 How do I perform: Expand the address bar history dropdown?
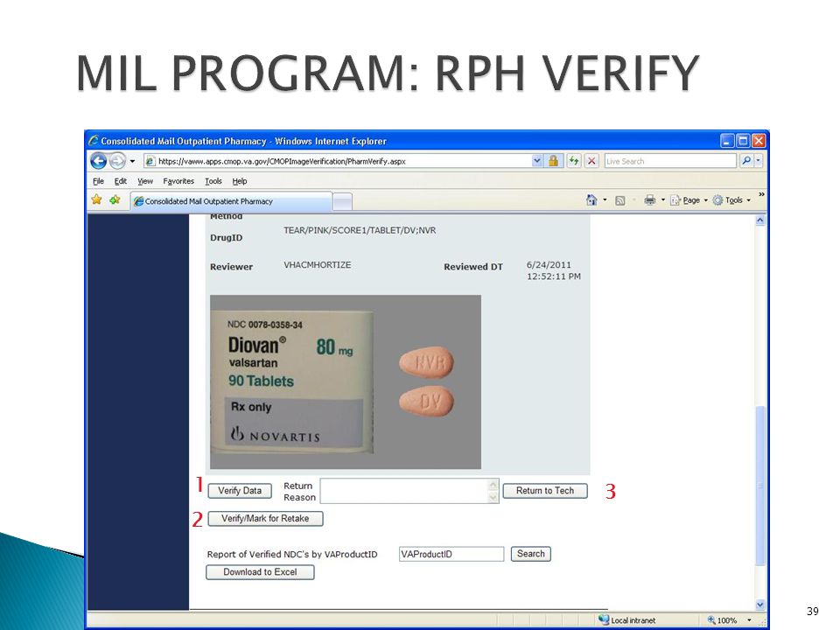(536, 161)
